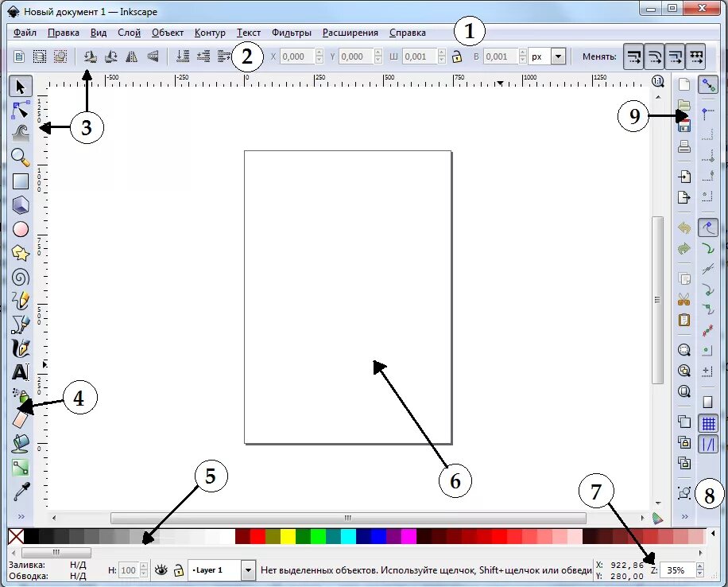Toggle Layer 1 visibility eye
728x587 pixels.
pos(161,570)
